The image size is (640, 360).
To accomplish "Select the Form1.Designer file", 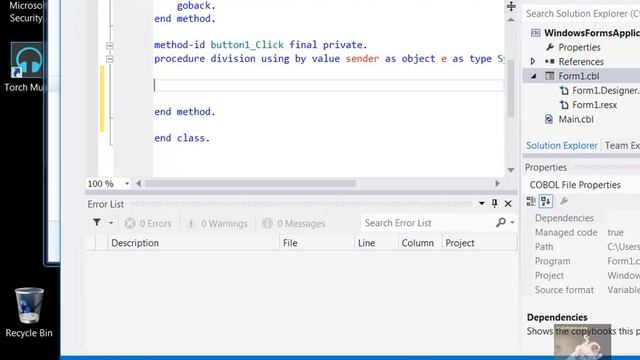I will (606, 91).
